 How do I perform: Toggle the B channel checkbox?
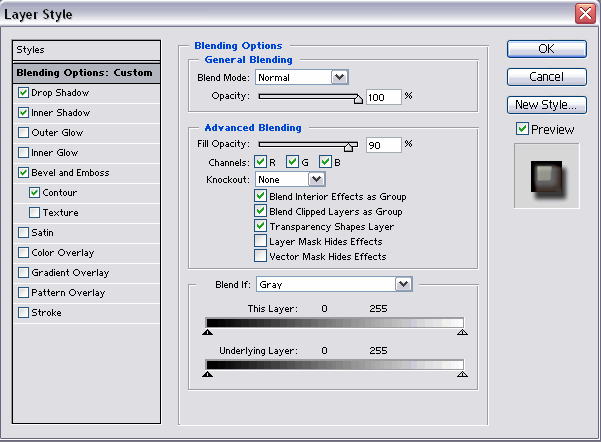(x=325, y=162)
